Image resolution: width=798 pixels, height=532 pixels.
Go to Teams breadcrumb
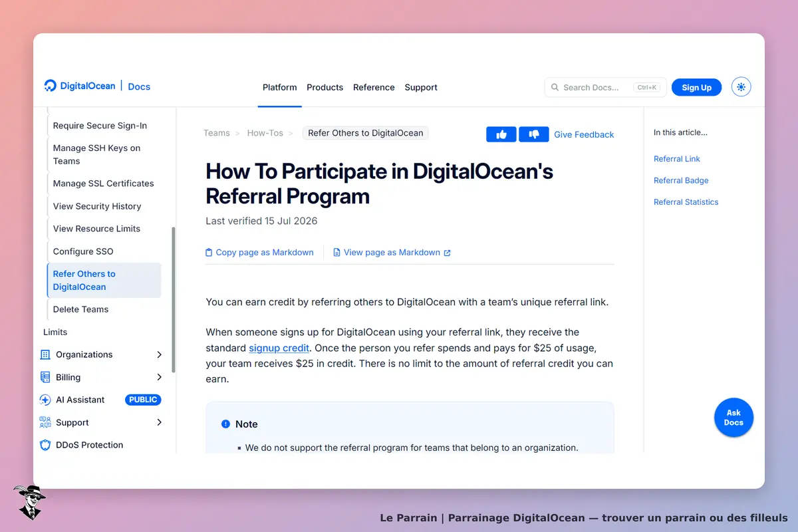[217, 133]
